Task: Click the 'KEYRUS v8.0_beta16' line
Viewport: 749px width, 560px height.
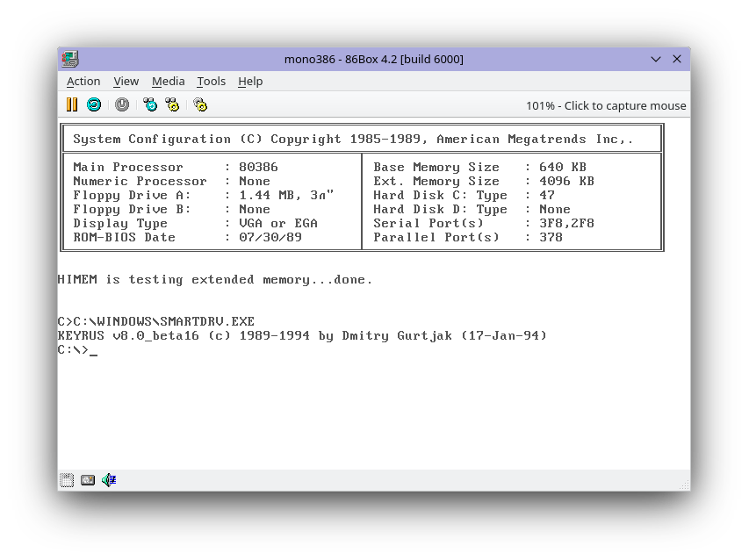Action: (302, 336)
